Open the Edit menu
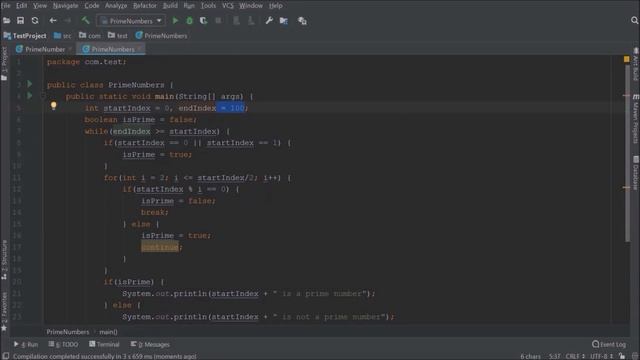 21,6
